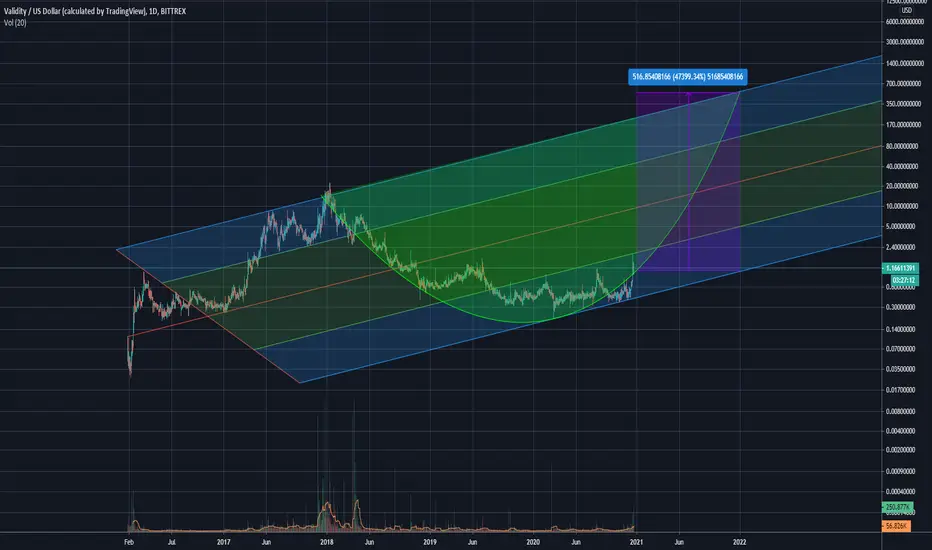
Task: Click the 170.00000000 price axis label
Action: 903,125
